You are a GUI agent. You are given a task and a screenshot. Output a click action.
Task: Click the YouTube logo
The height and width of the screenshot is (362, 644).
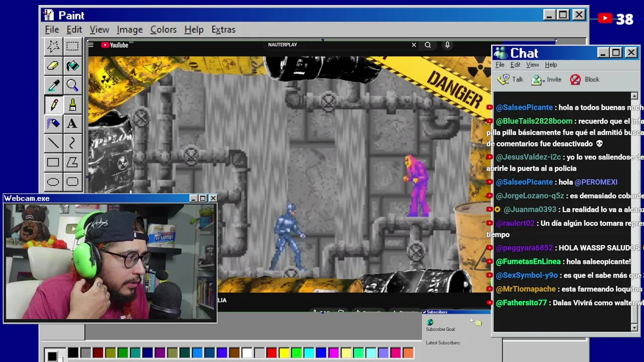115,45
